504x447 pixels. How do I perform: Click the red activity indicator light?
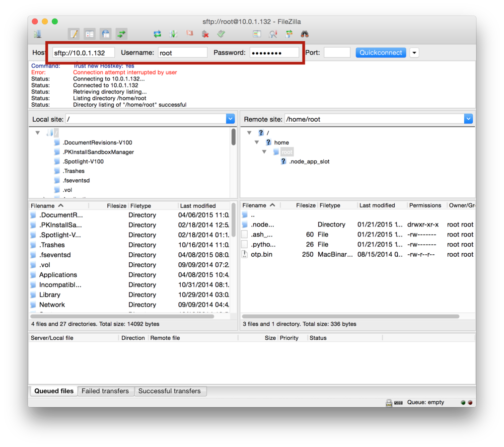pos(470,402)
